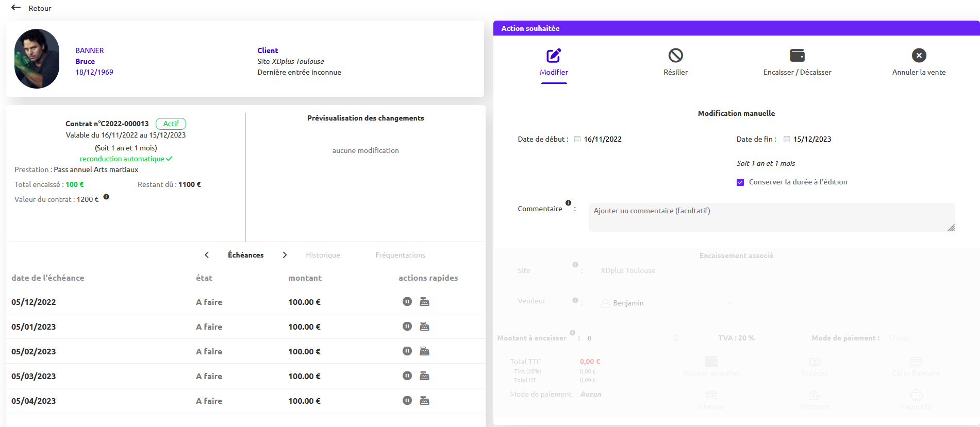Screen dimensions: 980x427
Task: Click cash register icon for 05/03/2023
Action: coord(424,376)
